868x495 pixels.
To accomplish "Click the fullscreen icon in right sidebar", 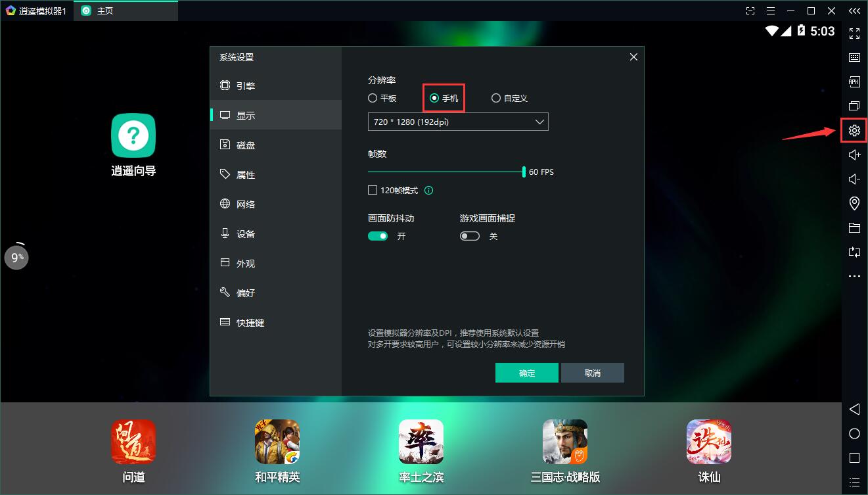I will tap(854, 33).
